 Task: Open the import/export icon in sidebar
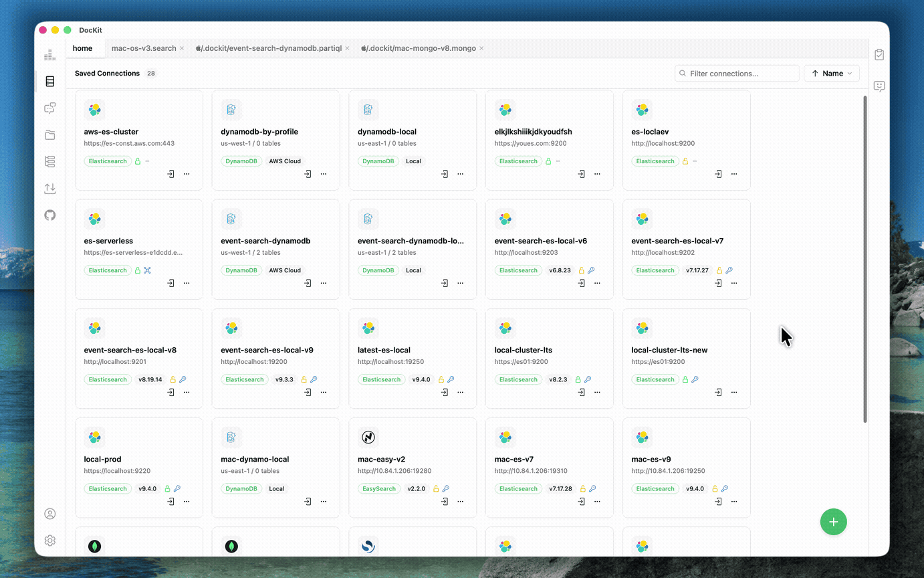tap(50, 189)
